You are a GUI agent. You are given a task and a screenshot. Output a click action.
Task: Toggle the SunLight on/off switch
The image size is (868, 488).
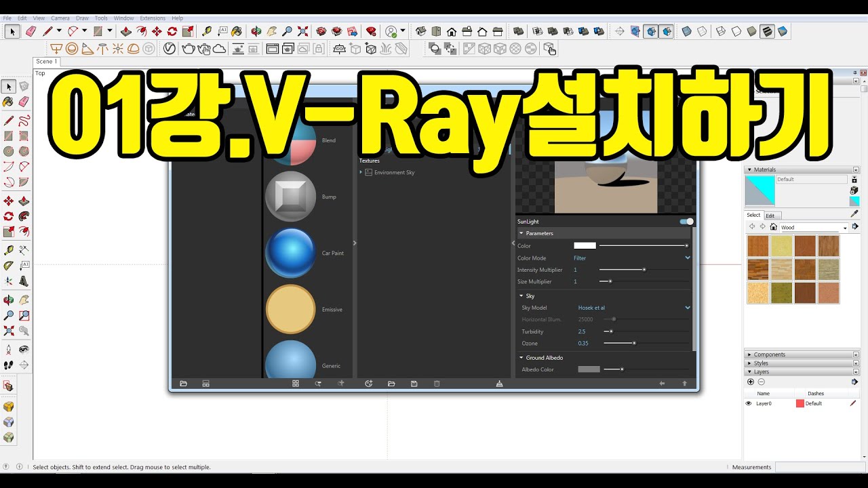click(x=687, y=222)
